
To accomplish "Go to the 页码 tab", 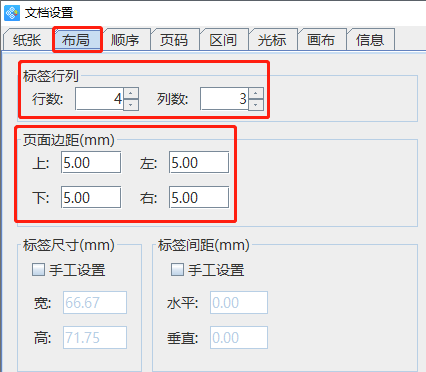I will (174, 40).
